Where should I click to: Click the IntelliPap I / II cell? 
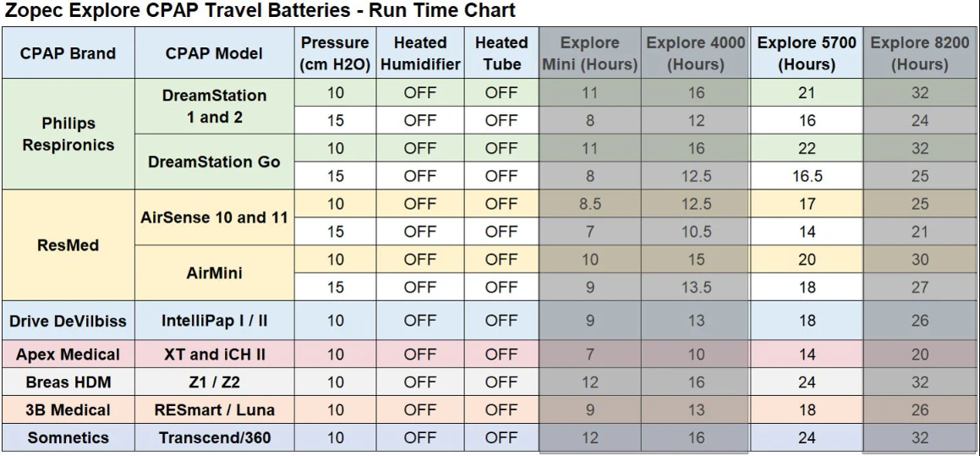pyautogui.click(x=214, y=321)
